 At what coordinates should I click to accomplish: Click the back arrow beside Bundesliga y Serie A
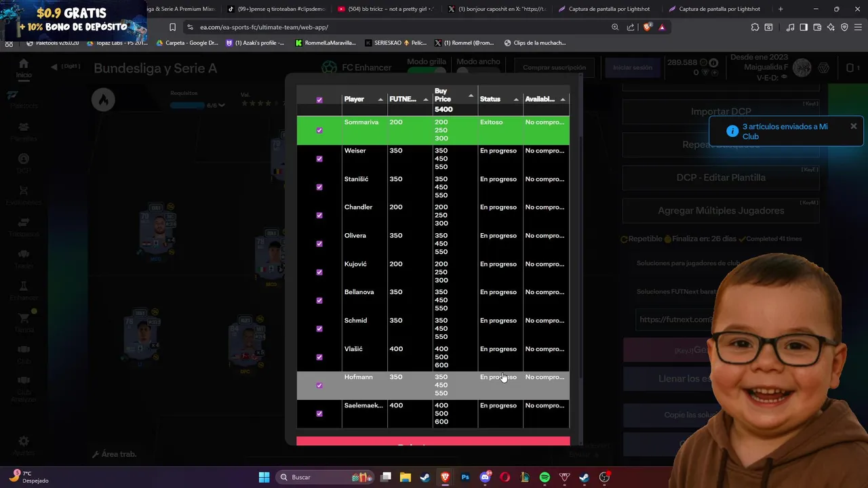pos(54,66)
